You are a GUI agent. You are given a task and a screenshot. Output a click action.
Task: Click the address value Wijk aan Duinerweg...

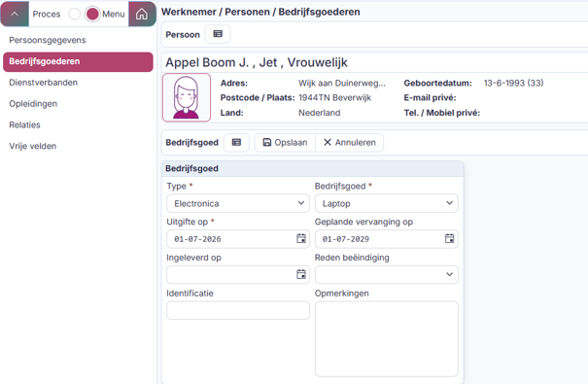342,84
